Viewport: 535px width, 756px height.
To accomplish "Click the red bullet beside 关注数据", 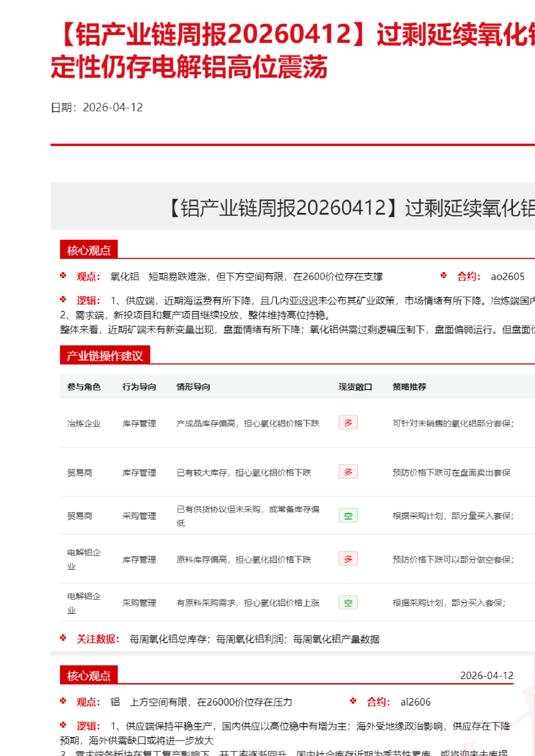I will [63, 638].
